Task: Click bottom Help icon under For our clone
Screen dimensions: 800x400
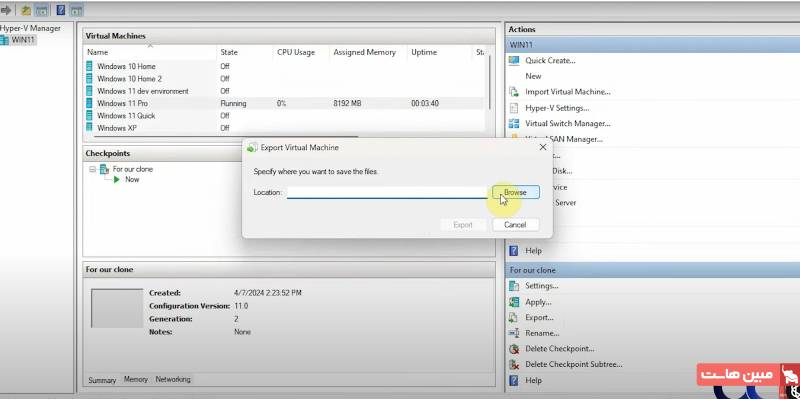Action: pos(514,381)
